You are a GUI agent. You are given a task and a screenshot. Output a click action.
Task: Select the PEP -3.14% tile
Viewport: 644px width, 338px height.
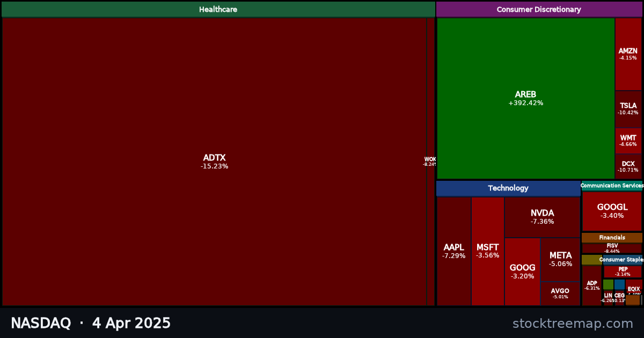(x=623, y=271)
